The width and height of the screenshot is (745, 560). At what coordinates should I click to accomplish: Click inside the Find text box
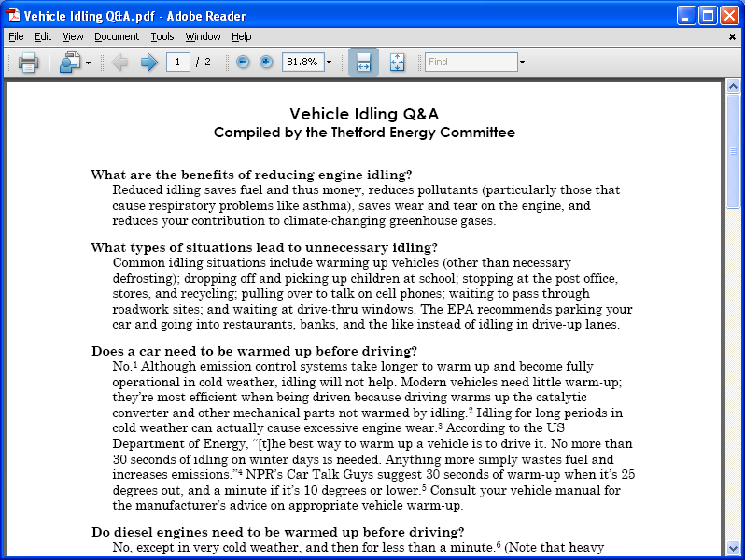tap(471, 63)
